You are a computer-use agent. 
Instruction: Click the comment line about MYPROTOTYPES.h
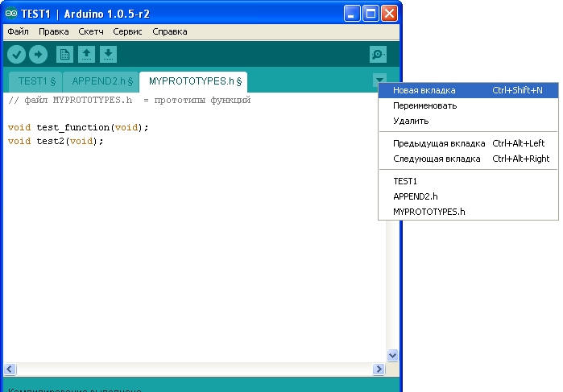(x=129, y=100)
